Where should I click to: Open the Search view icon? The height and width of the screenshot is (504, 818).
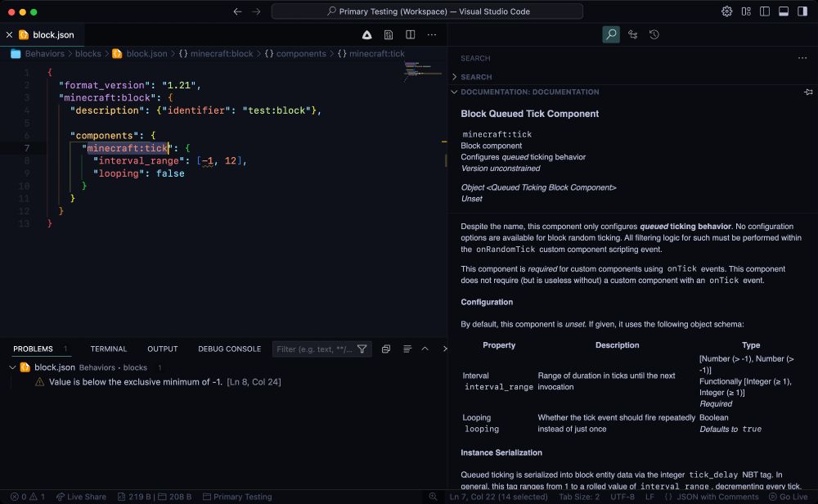click(x=611, y=34)
